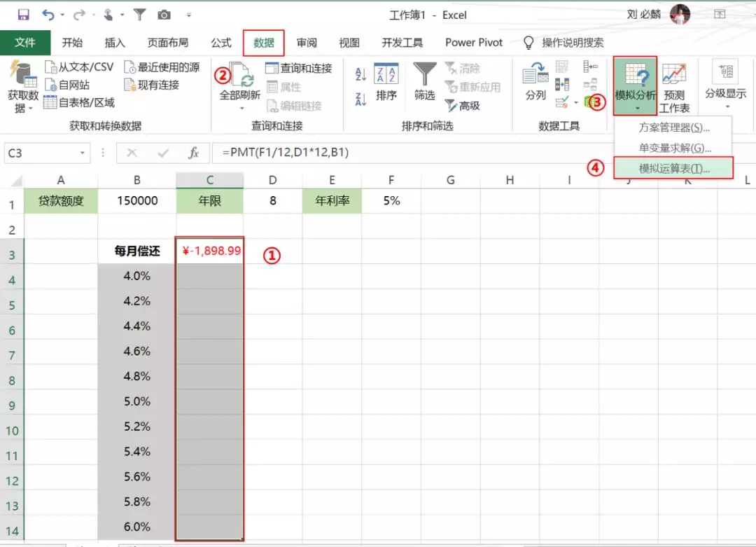Screen dimensions: 756x547
Task: Click From Text/CSV (从文本/CSV) icon
Action: tap(79, 67)
